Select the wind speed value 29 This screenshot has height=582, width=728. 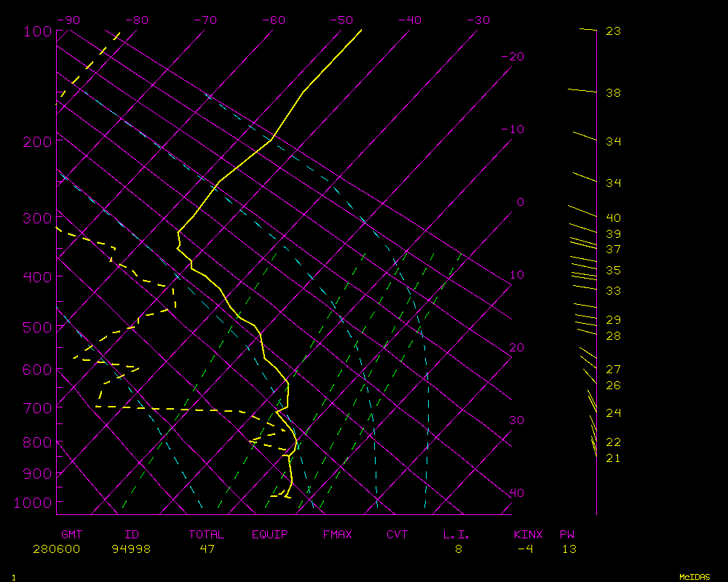[613, 320]
